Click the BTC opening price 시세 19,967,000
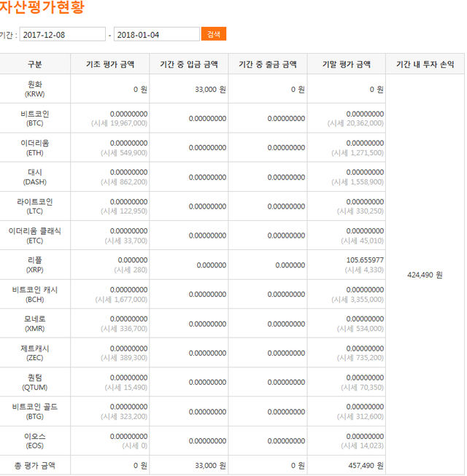 [119, 123]
